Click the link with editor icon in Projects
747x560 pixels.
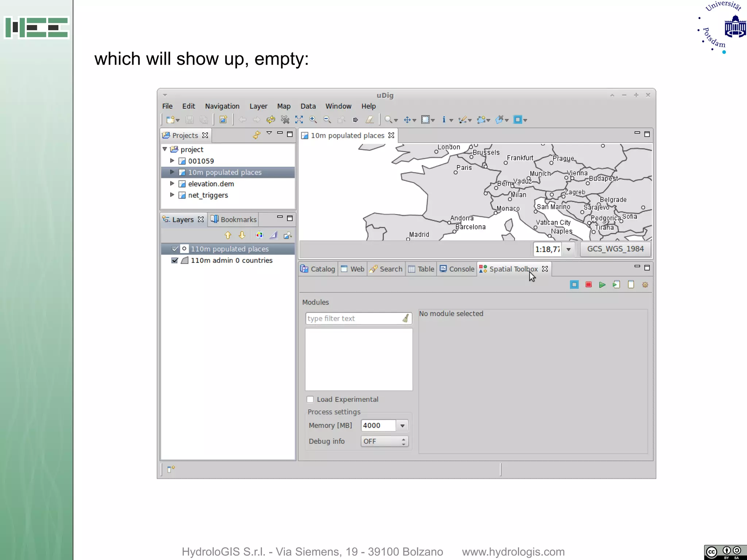256,135
